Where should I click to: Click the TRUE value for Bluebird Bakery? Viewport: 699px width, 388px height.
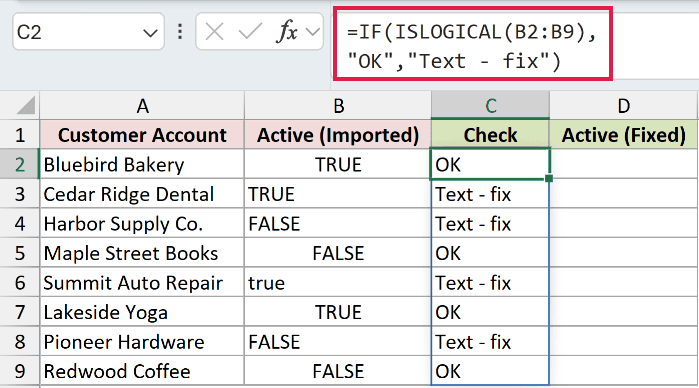tap(338, 165)
